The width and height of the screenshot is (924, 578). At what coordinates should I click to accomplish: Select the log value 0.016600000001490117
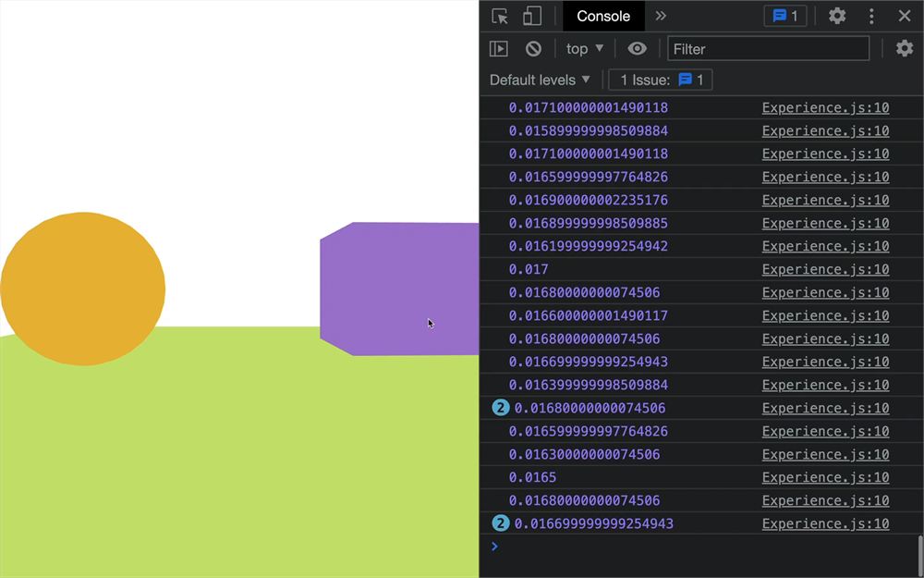point(588,315)
